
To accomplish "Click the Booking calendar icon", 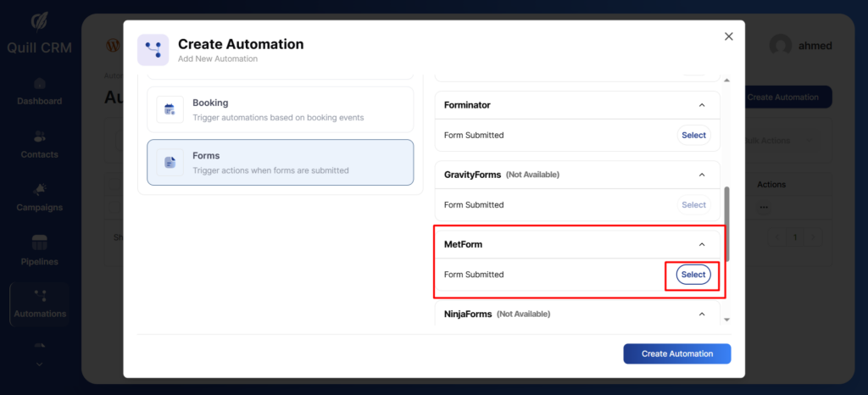I will [170, 108].
